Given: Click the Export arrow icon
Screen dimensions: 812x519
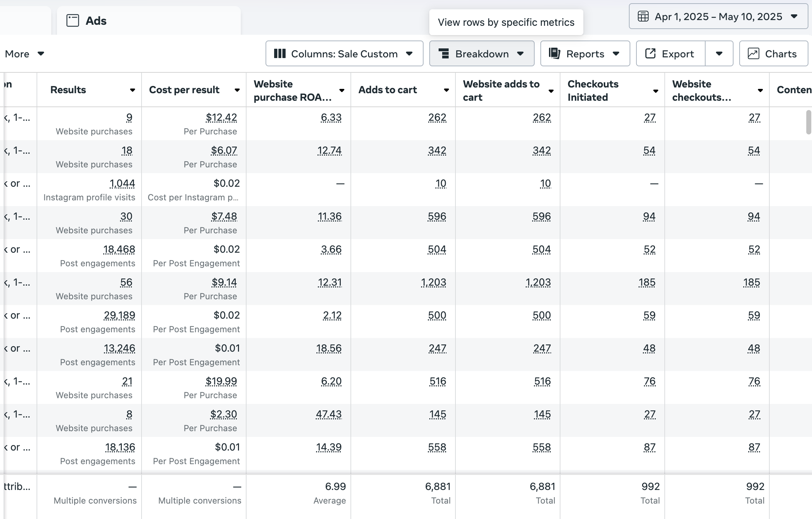Looking at the screenshot, I should click(650, 54).
